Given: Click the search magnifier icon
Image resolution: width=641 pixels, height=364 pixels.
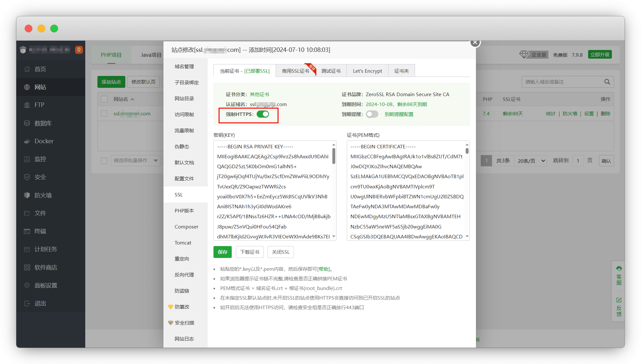Looking at the screenshot, I should point(607,82).
